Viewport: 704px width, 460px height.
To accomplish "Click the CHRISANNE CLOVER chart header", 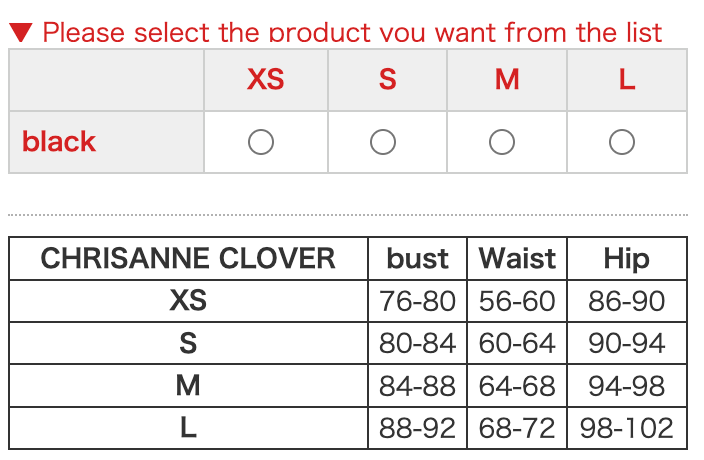I will coord(188,259).
